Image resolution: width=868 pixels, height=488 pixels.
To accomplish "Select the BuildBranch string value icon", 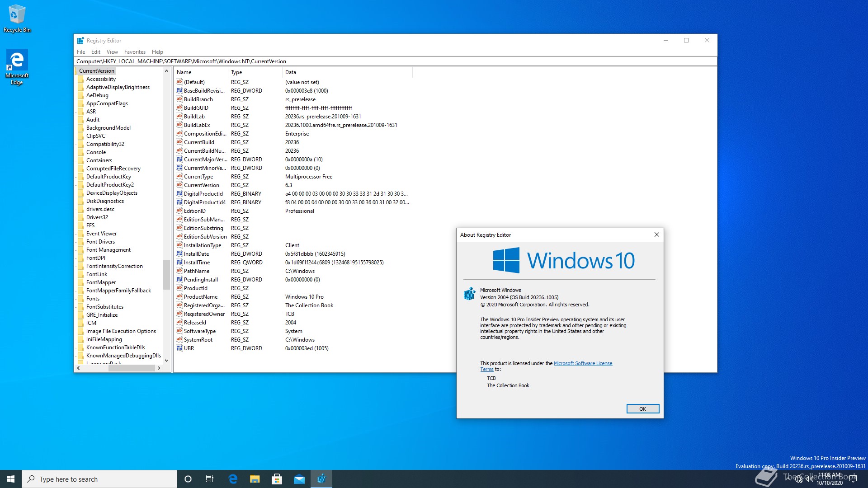I will click(179, 99).
